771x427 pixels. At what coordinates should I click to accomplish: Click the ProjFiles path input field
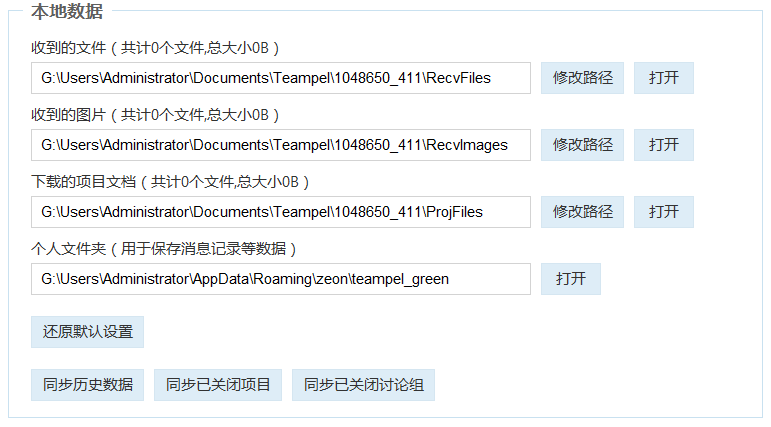pyautogui.click(x=280, y=212)
